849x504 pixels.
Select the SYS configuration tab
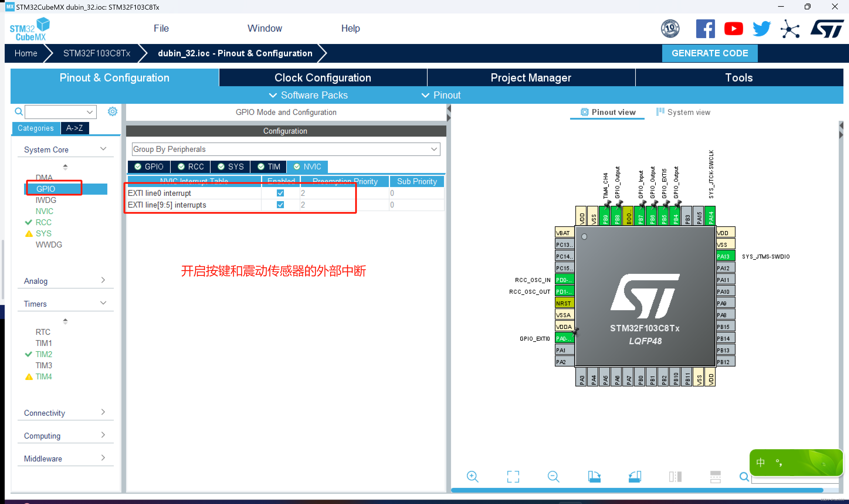click(x=230, y=167)
